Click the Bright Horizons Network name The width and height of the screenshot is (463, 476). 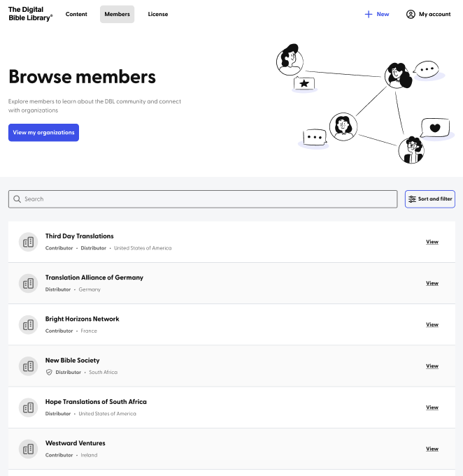82,319
